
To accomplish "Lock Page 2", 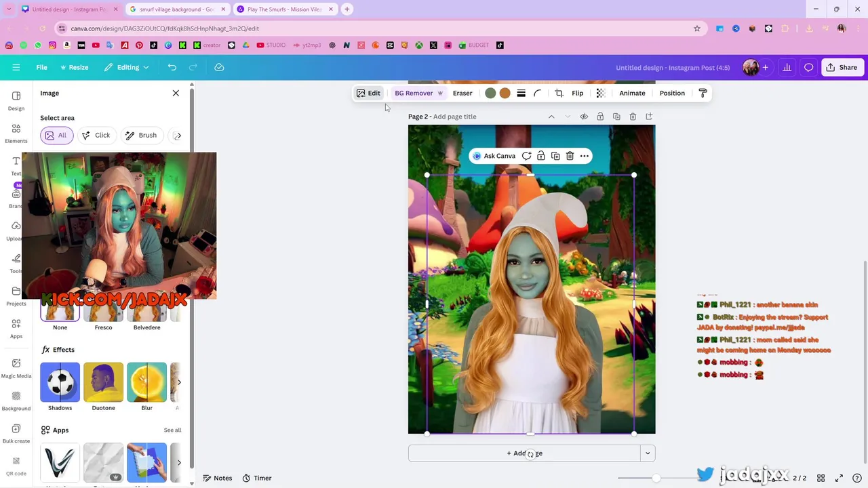I will 600,117.
